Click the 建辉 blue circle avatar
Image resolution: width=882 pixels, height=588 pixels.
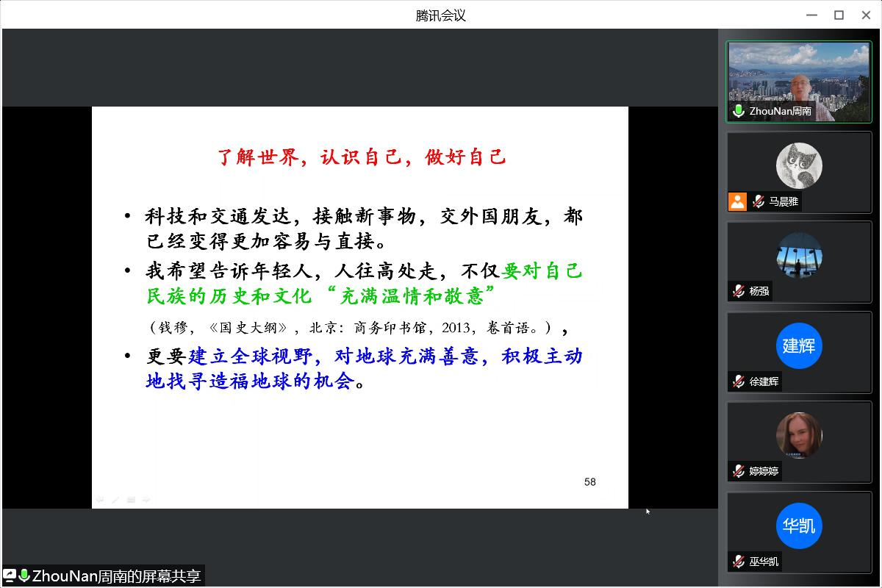pos(799,345)
